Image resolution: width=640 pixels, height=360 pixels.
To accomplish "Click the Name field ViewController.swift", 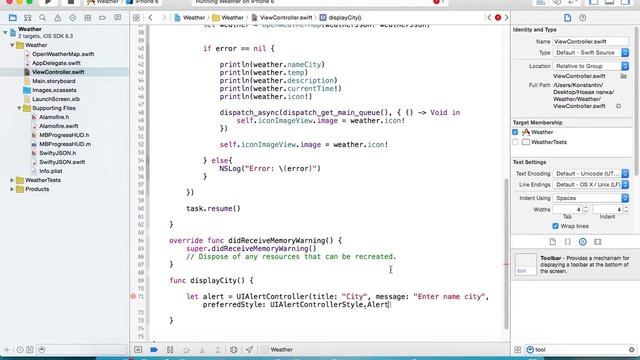I will (x=590, y=41).
